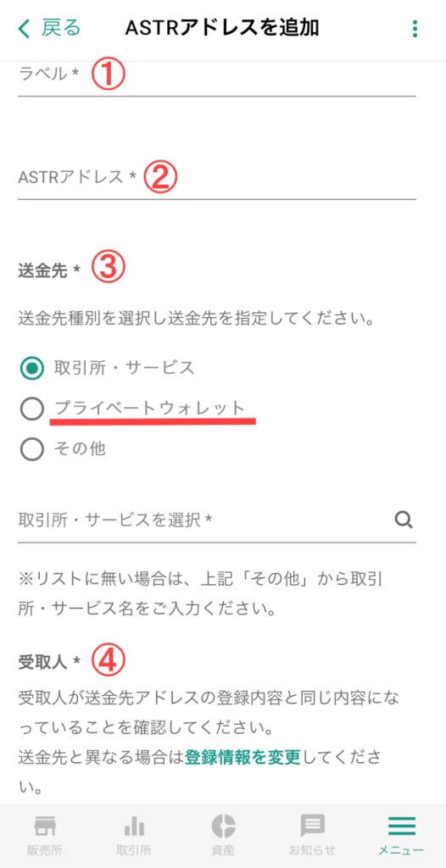The height and width of the screenshot is (868, 446).
Task: Switch to the 資産 tab label
Action: (x=223, y=851)
